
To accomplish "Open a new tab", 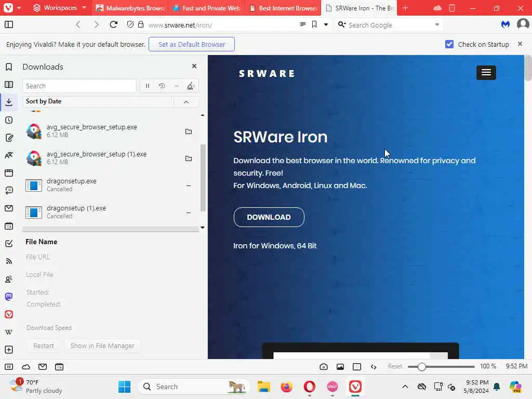I will point(405,8).
